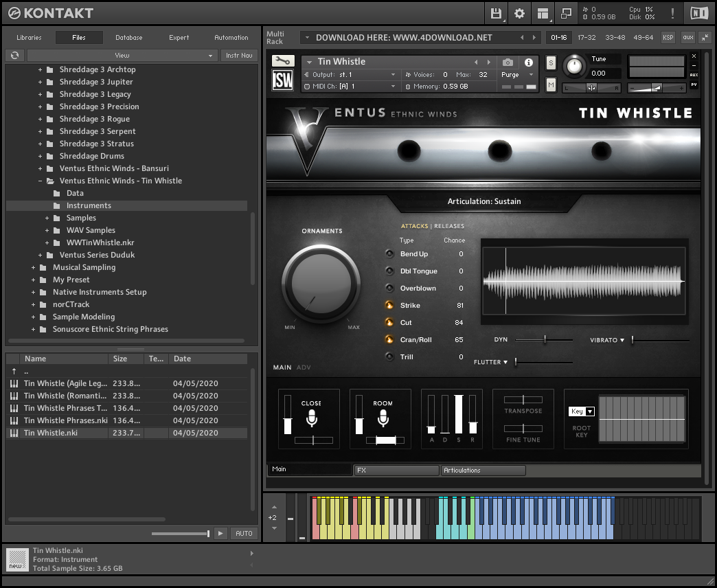Disable the Strike ornament
The height and width of the screenshot is (588, 717).
click(x=389, y=306)
